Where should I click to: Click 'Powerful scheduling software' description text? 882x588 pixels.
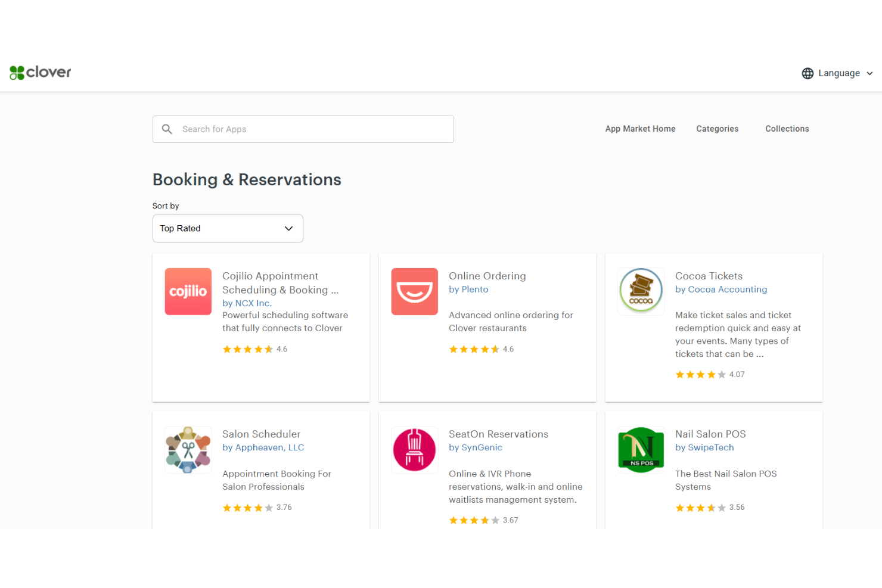point(285,322)
